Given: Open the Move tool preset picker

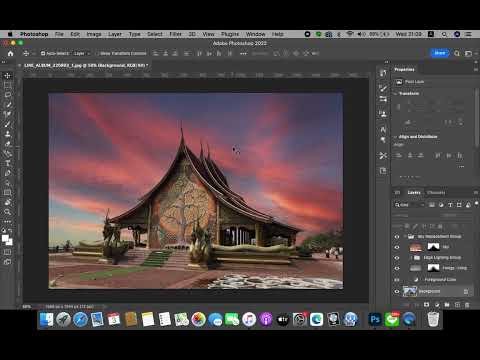Looking at the screenshot, I should (x=28, y=53).
